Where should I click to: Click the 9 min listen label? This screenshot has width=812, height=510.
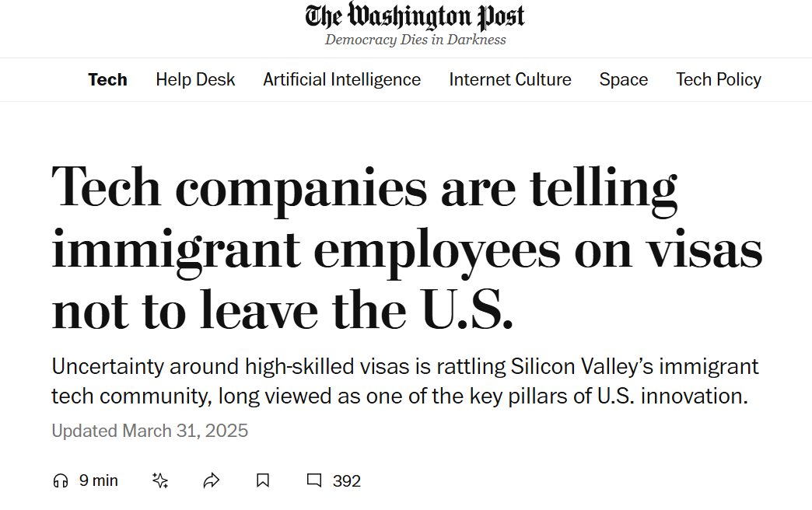pos(99,480)
